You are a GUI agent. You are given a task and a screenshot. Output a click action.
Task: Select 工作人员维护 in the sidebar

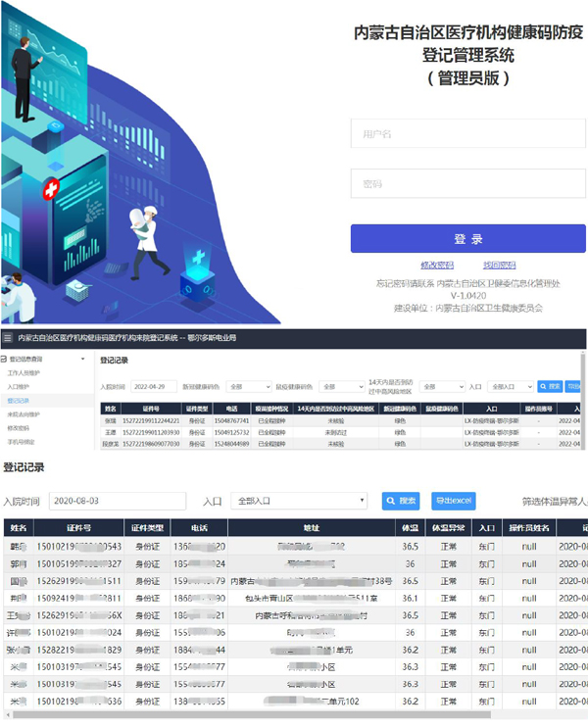(x=24, y=373)
